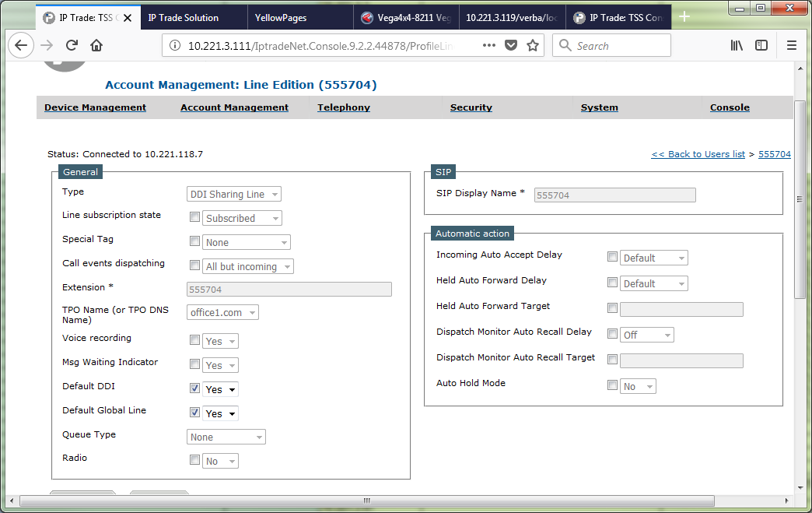Enable the Line subscription state checkbox
Image resolution: width=812 pixels, height=513 pixels.
(194, 217)
